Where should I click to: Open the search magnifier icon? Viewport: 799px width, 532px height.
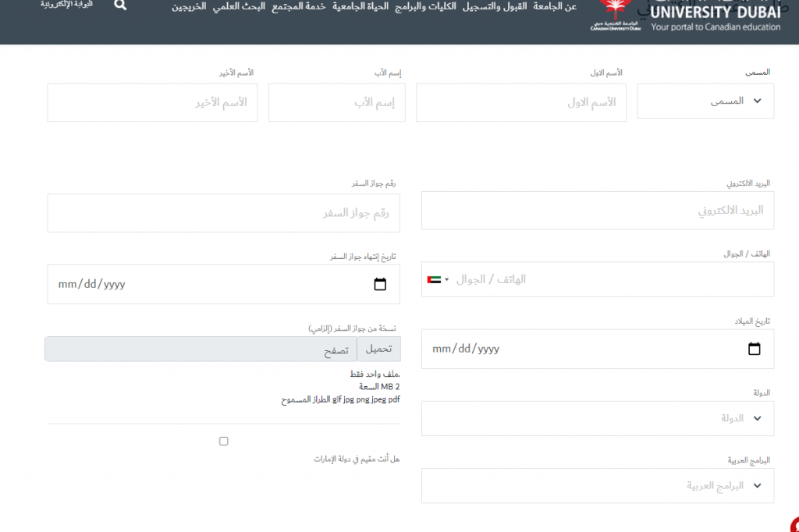[120, 5]
